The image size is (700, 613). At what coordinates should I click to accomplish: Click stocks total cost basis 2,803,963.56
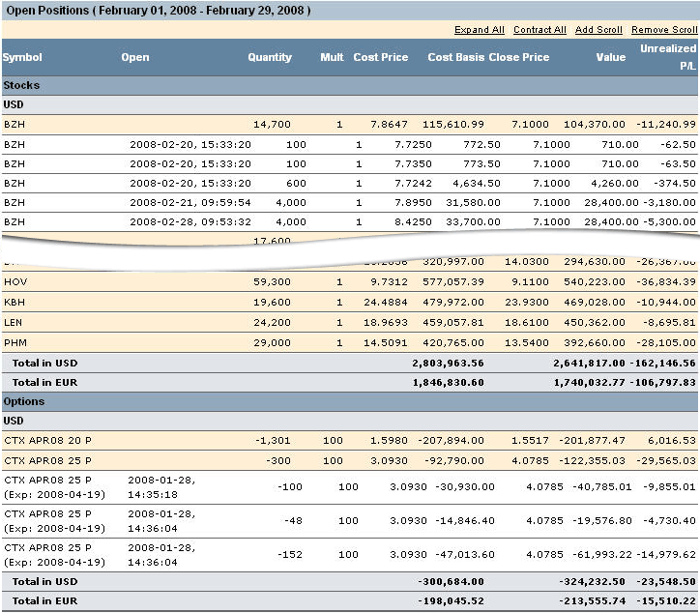tap(448, 363)
